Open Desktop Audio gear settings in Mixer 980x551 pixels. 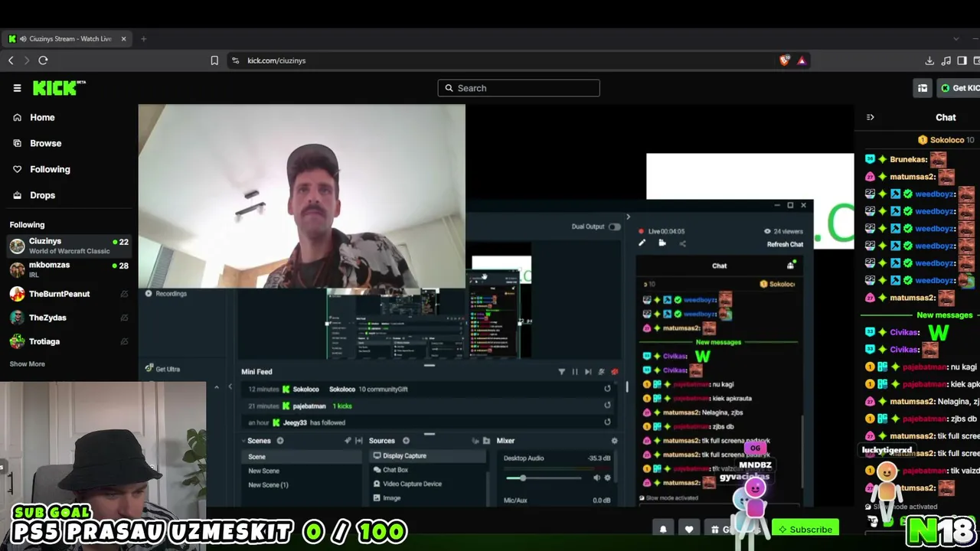click(608, 478)
